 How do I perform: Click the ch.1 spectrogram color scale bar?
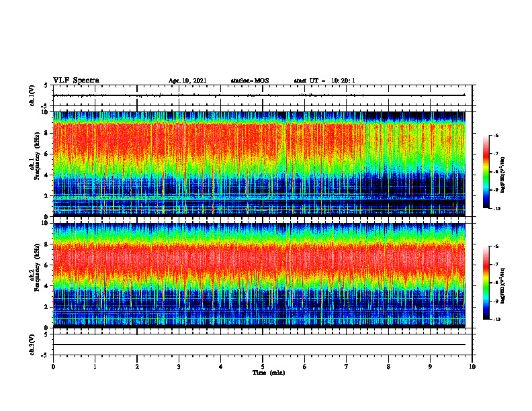(x=486, y=172)
